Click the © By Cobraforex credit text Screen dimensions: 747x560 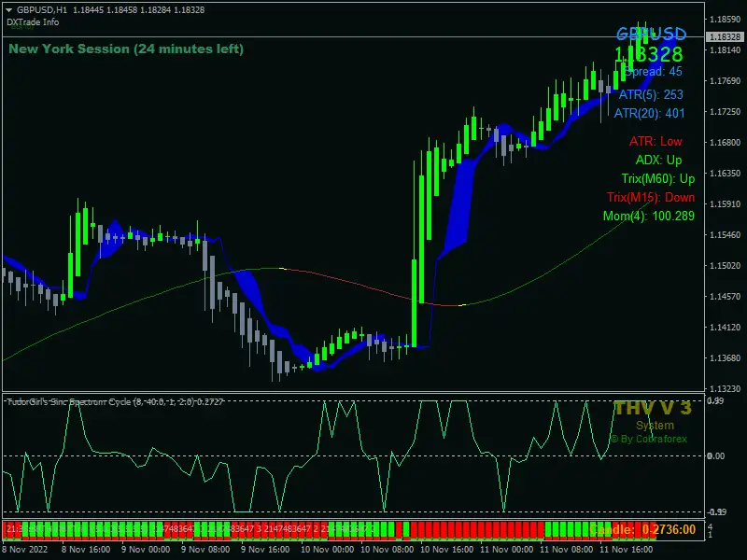648,439
